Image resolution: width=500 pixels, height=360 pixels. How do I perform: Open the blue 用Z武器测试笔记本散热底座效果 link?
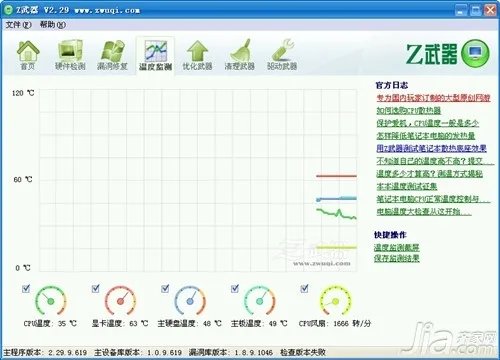(432, 148)
